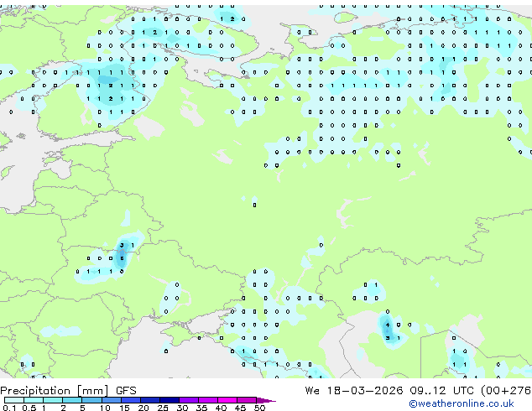Select the legend swatch between 30 and 35
The image size is (532, 411).
[x=189, y=400]
